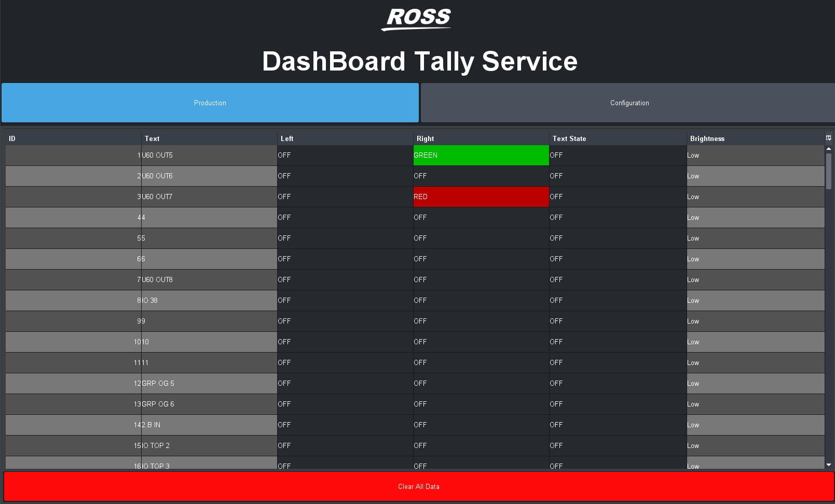Click the table scroll down arrow
Image resolution: width=835 pixels, height=504 pixels.
click(829, 465)
